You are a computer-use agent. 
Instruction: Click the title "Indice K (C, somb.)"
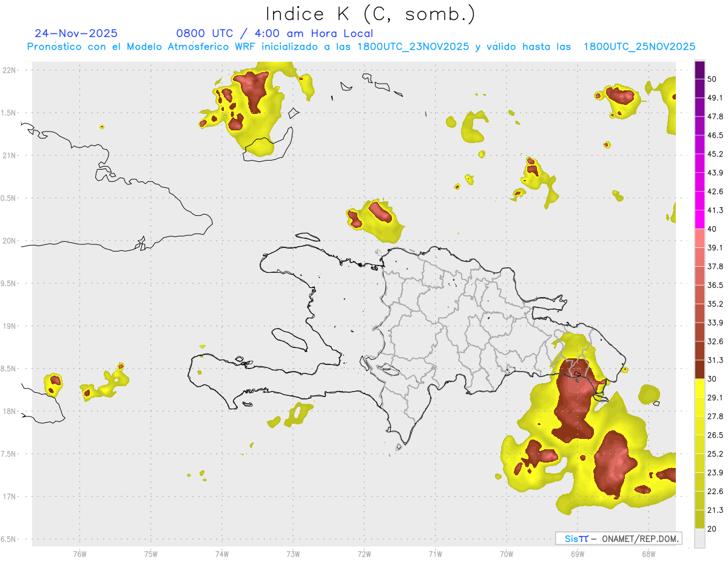(x=370, y=14)
